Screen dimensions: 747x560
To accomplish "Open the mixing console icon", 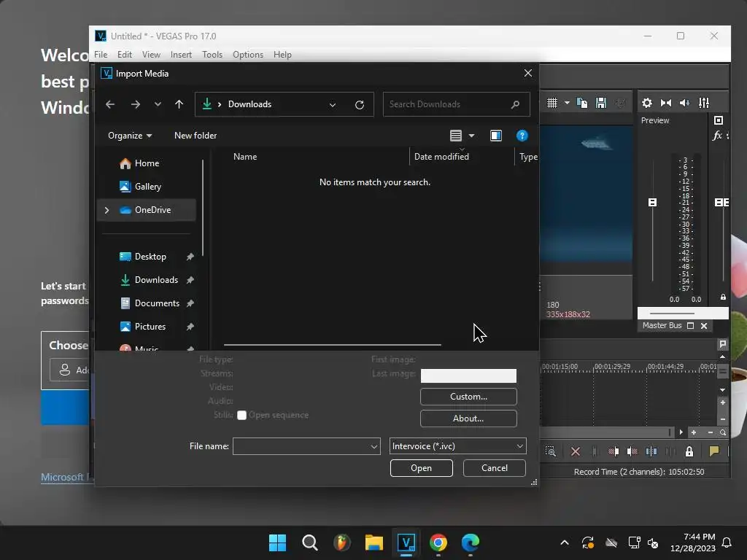I will point(704,103).
